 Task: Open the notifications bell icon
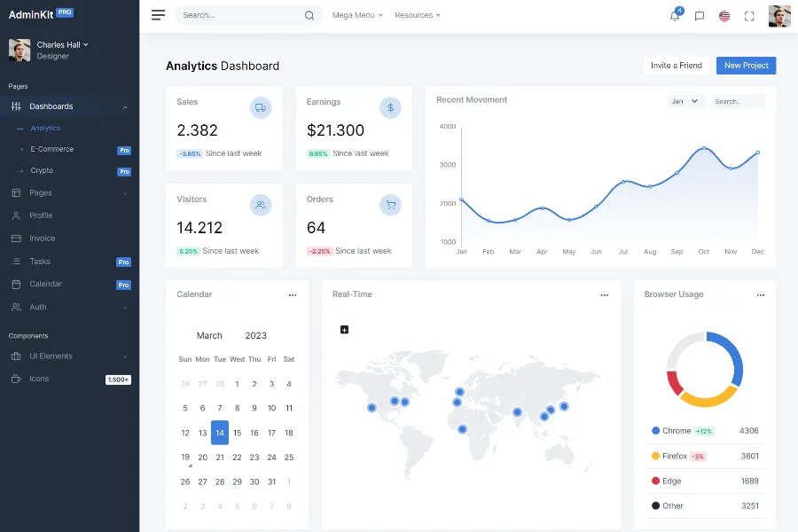675,16
